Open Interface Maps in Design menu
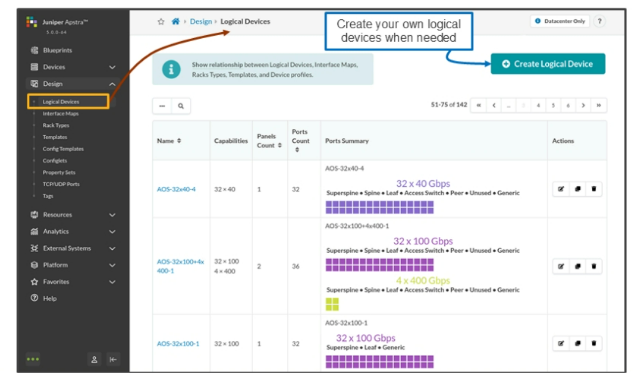Image resolution: width=633 pixels, height=373 pixels. (61, 114)
